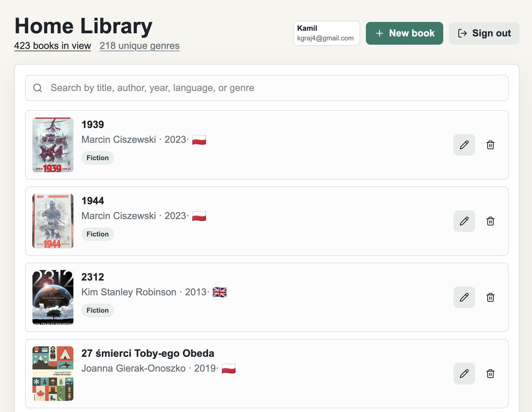532x412 pixels.
Task: Delete the book 1939 using trash icon
Action: (x=490, y=145)
